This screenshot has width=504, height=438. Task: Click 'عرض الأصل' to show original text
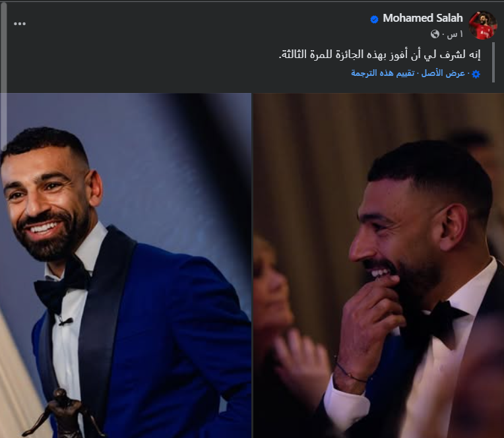click(443, 73)
